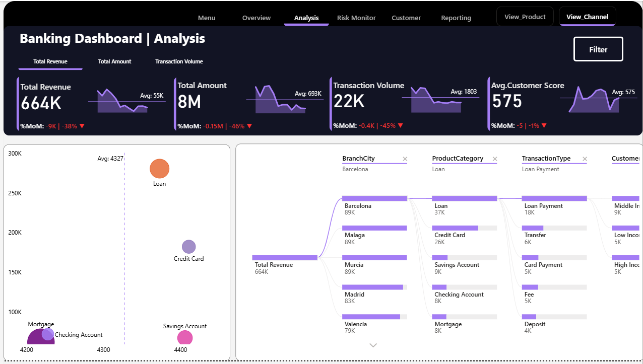This screenshot has height=364, width=643.
Task: Click the orange Loan bubble in scatter chart
Action: 159,169
